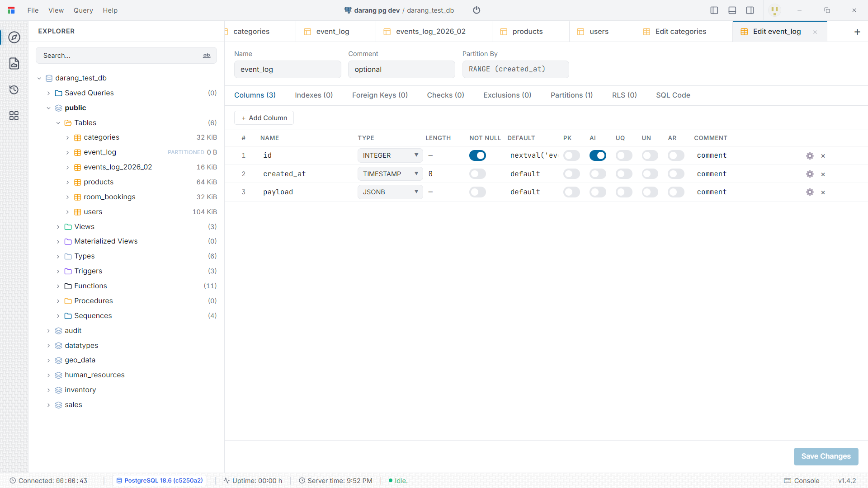Toggle the left sidebar layout icon

click(714, 10)
